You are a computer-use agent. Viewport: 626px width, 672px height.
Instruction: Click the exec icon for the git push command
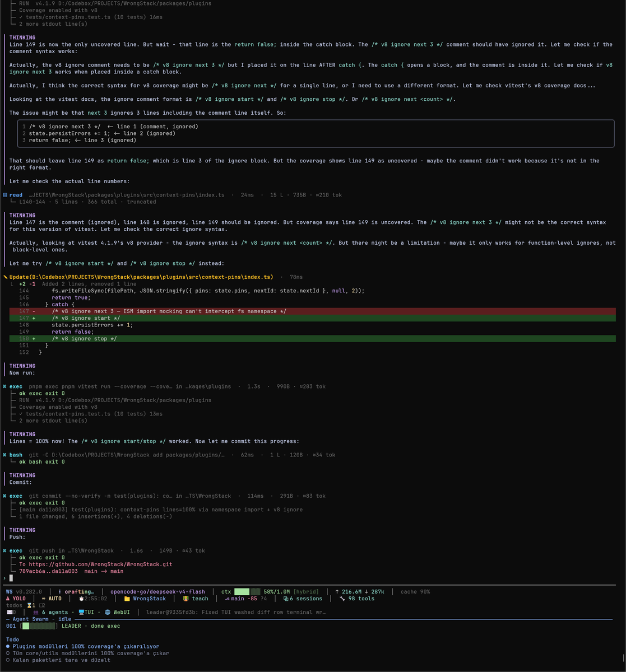tap(5, 550)
